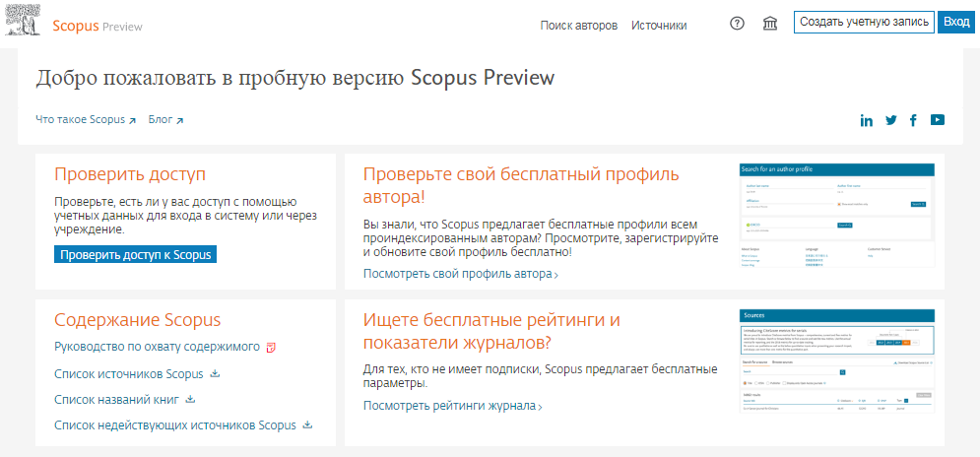Click the Содержание Scopus heading
This screenshot has width=980, height=457.
(138, 320)
